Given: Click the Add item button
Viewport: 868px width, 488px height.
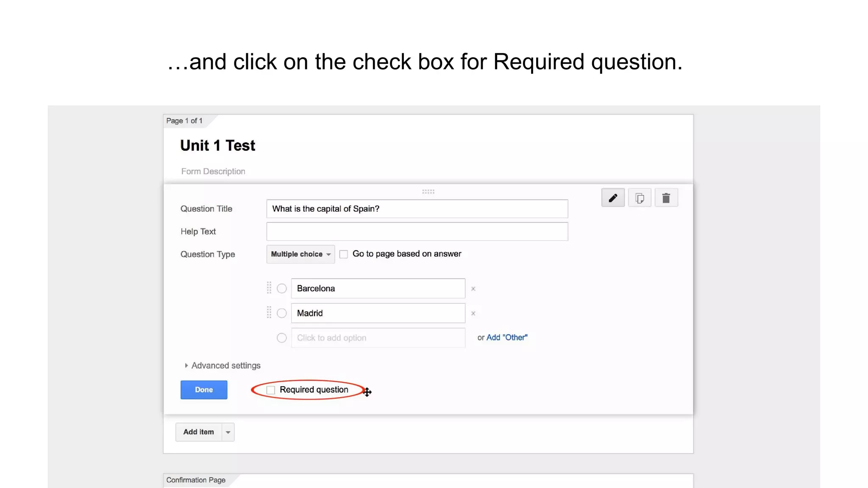Looking at the screenshot, I should tap(199, 432).
